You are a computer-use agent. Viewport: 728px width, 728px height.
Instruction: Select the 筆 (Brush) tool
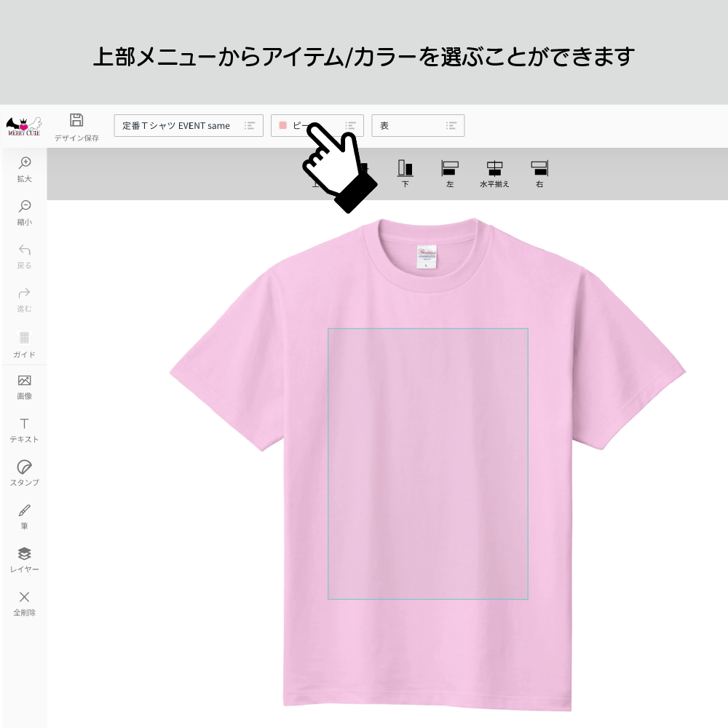pos(24,517)
